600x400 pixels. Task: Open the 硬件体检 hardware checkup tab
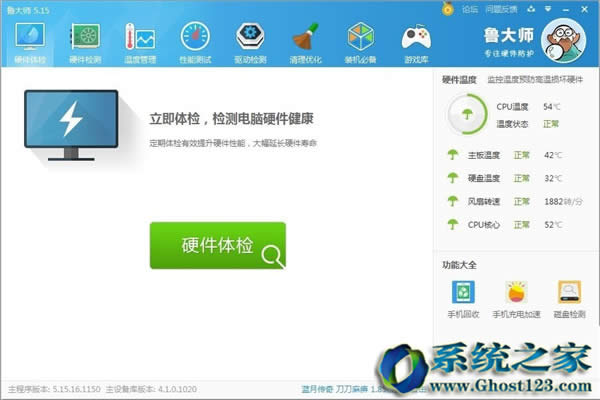(29, 43)
